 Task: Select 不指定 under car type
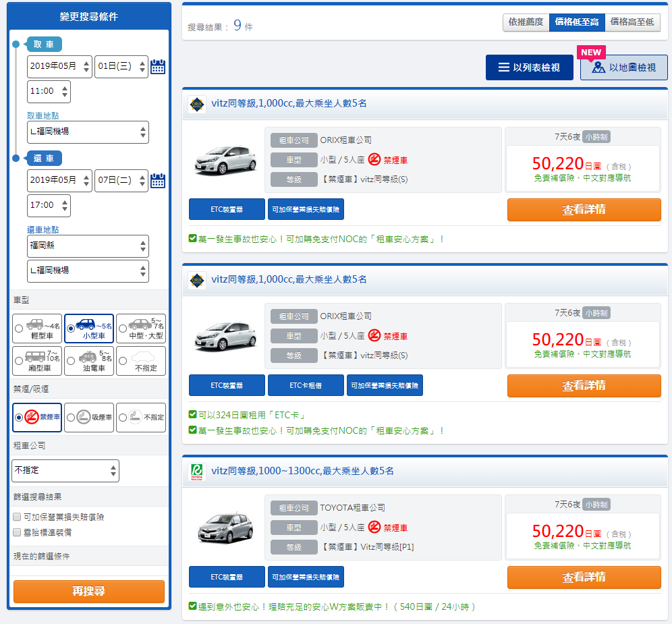point(123,361)
